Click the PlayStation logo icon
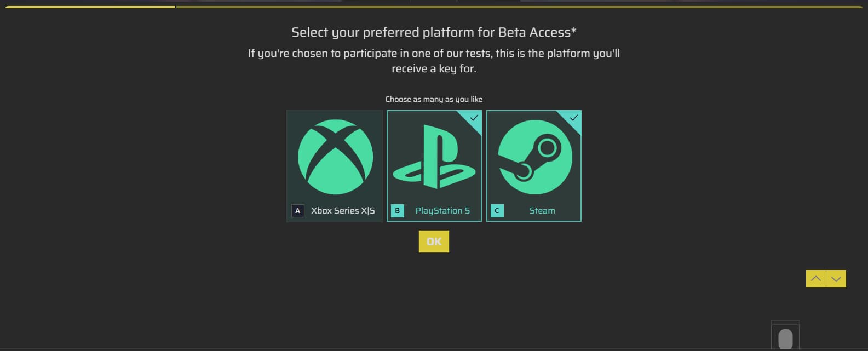The height and width of the screenshot is (351, 868). pos(434,158)
